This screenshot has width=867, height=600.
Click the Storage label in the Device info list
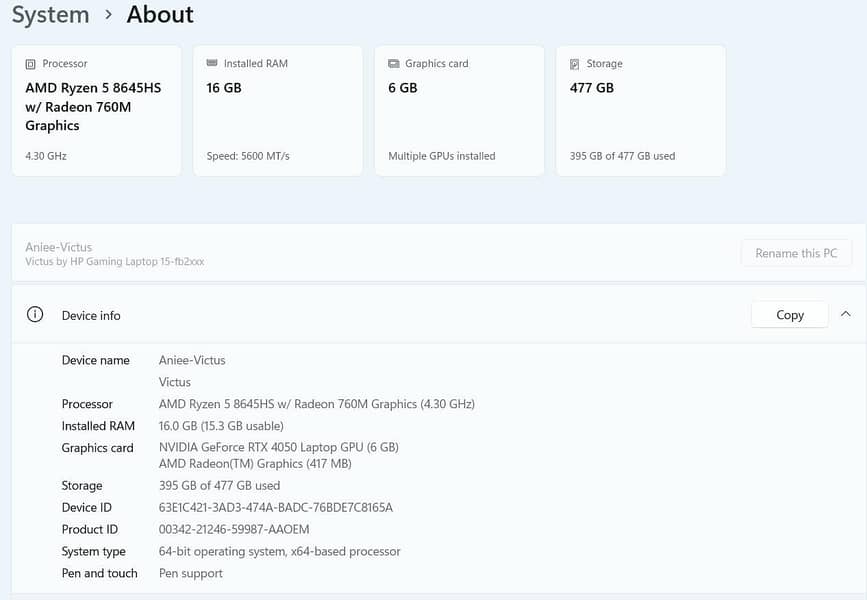82,486
